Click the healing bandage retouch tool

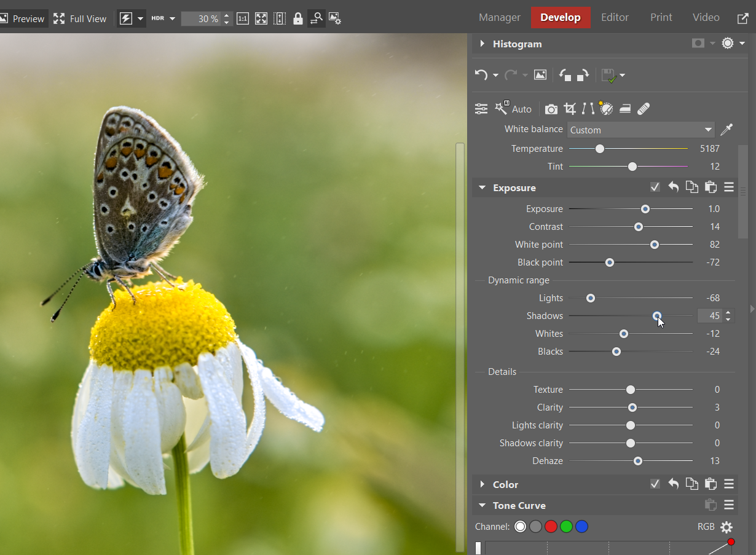tap(644, 109)
